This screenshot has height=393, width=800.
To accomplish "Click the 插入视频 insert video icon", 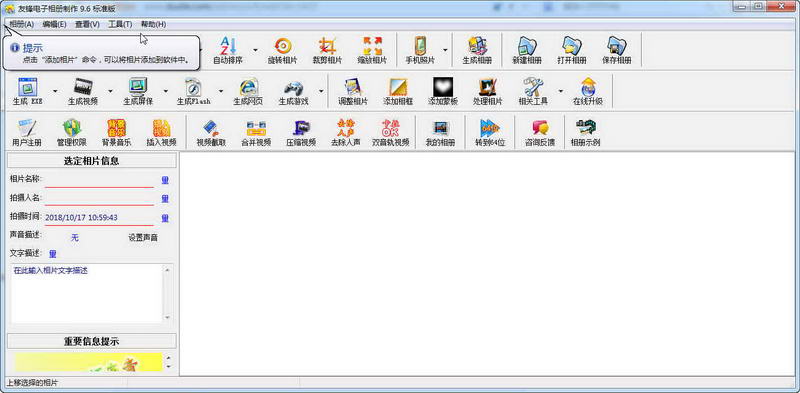I will coord(161,133).
